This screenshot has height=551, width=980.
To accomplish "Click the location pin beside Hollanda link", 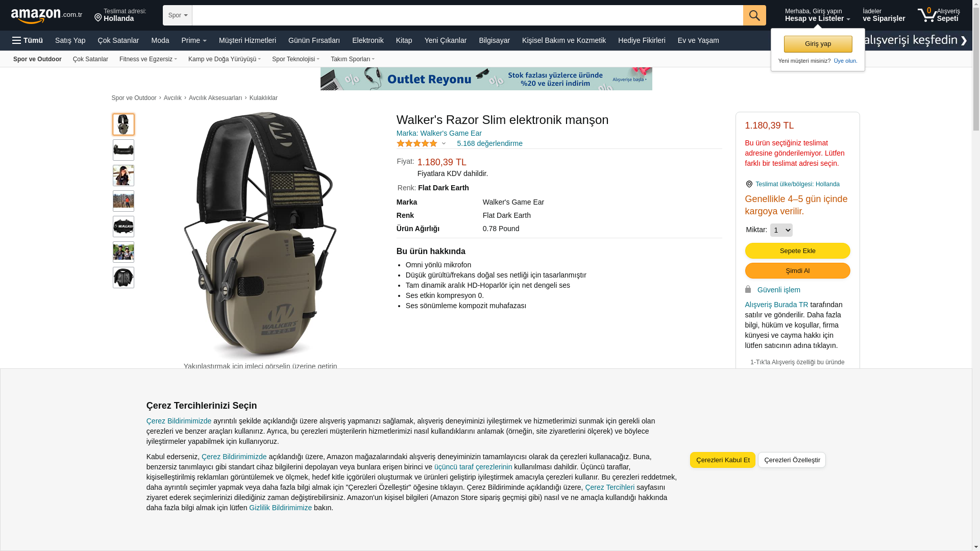I will pyautogui.click(x=749, y=184).
